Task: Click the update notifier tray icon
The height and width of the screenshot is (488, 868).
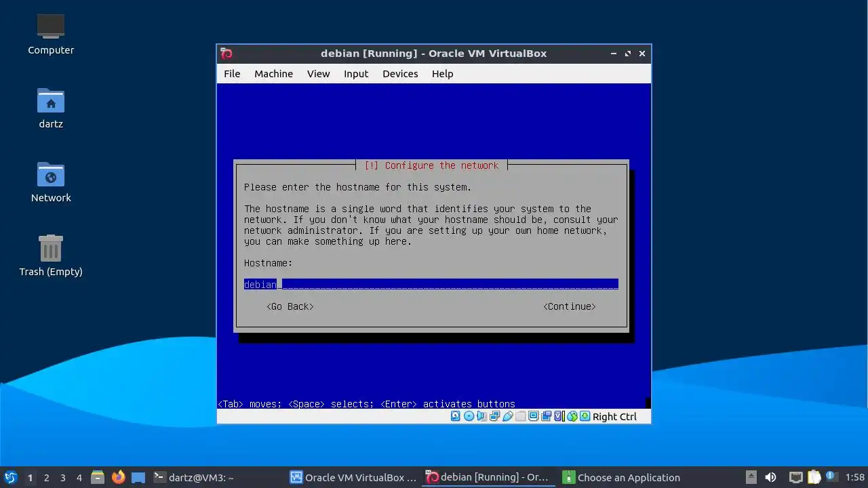Action: tap(831, 477)
